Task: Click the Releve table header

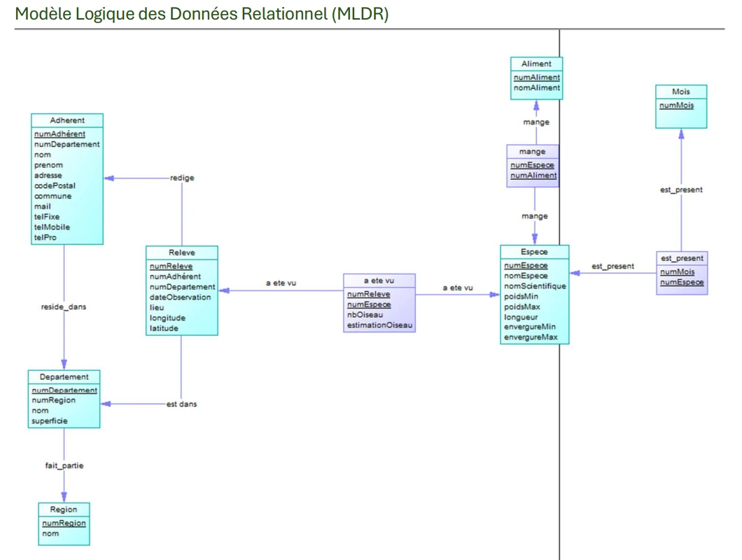Action: coord(182,252)
